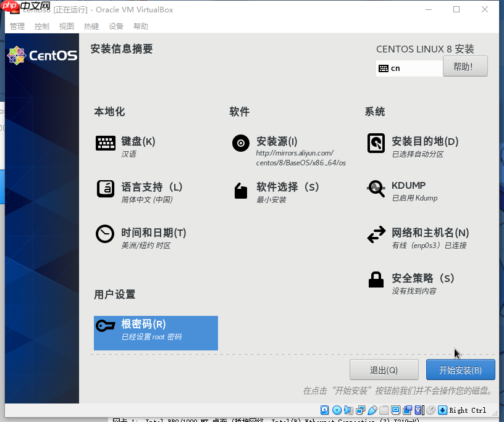Open 安装目的地(D) via the disk icon
Screen dimensions: 504x422
[x=376, y=143]
